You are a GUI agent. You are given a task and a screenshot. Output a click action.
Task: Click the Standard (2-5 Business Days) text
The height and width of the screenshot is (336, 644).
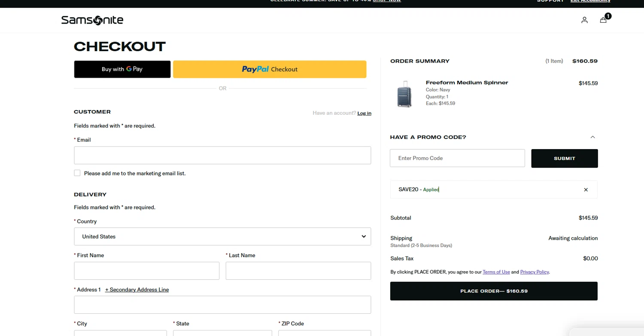421,245
